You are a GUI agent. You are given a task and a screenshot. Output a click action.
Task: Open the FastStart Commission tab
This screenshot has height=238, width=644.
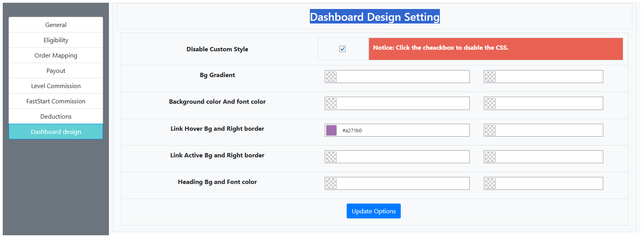click(56, 101)
